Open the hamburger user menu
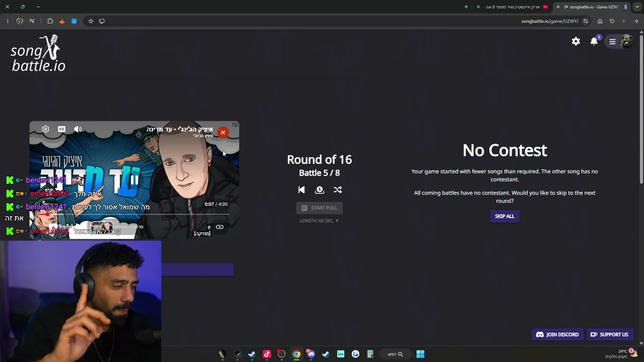 [612, 42]
